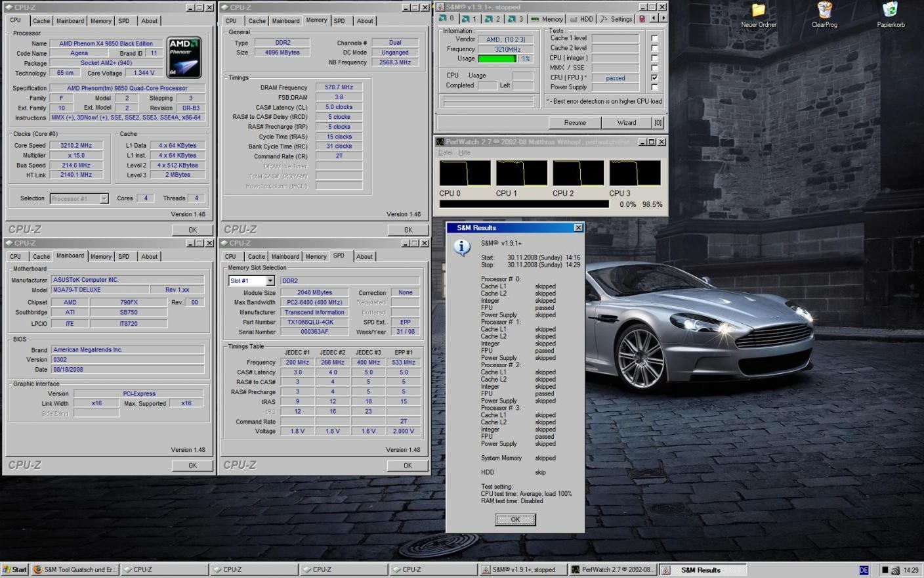
Task: Click OK in the CPU-Z Mainboard window
Action: click(193, 466)
